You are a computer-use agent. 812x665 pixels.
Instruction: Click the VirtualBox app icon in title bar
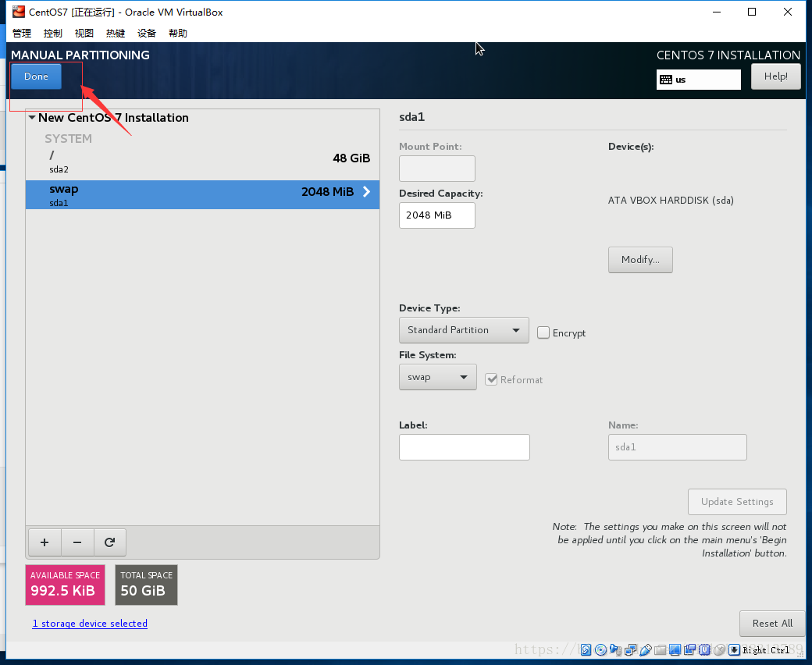(19, 12)
